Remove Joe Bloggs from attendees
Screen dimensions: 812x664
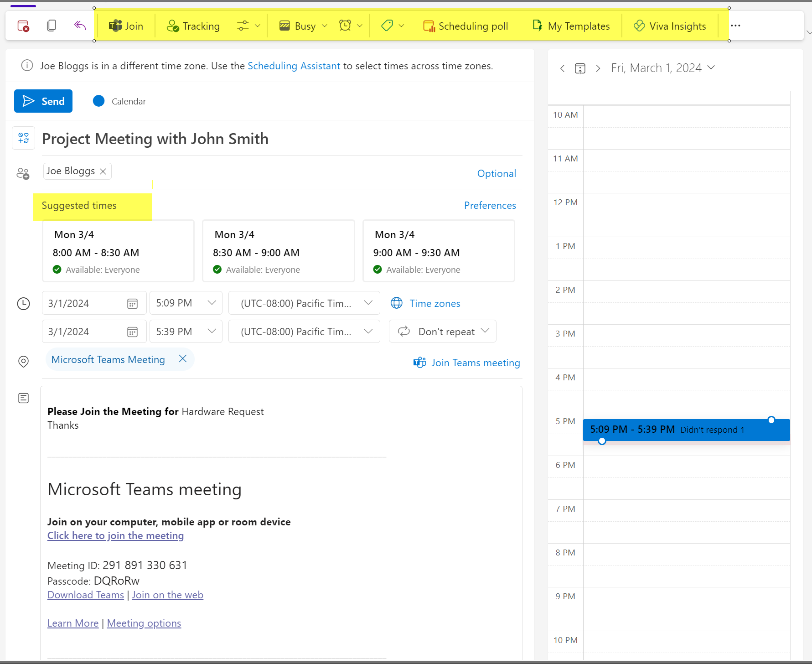click(103, 171)
